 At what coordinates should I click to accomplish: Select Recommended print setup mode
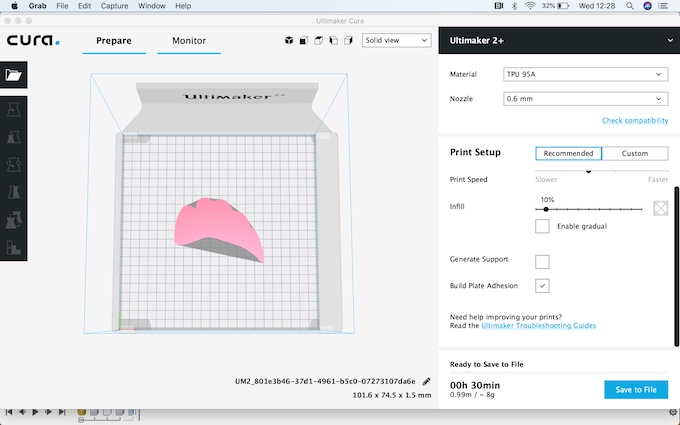(568, 153)
